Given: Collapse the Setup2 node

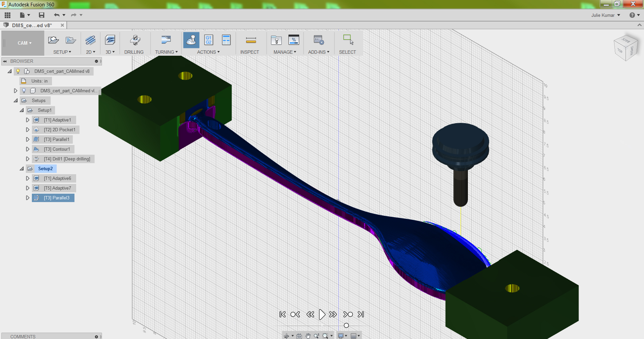Looking at the screenshot, I should click(x=22, y=168).
